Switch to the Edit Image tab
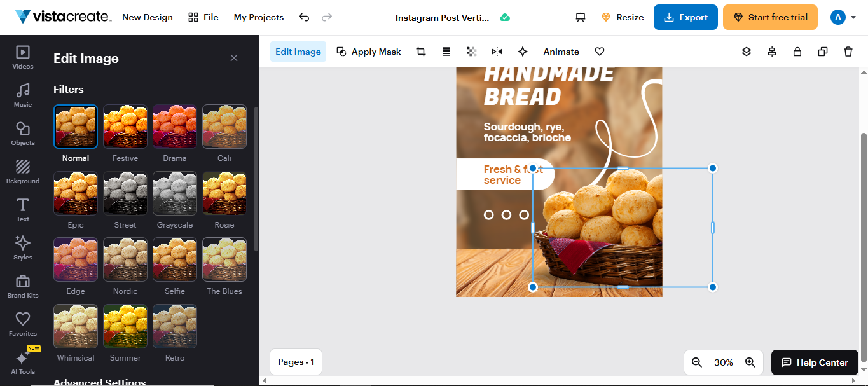 tap(298, 51)
